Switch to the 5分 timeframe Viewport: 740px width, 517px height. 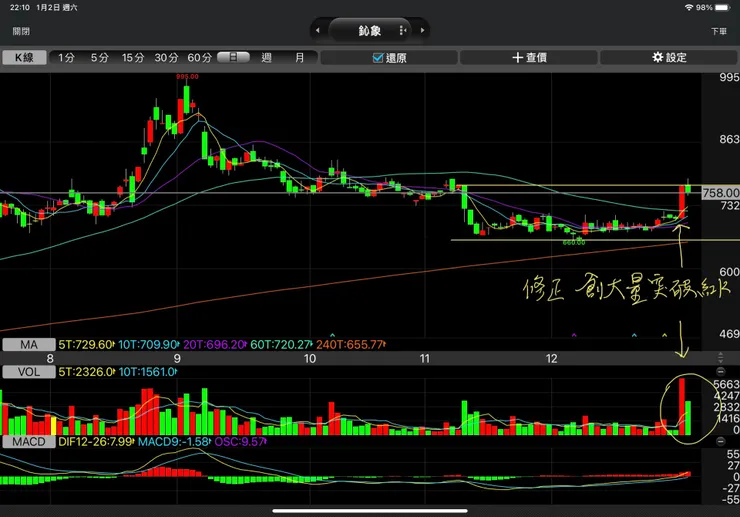pos(100,57)
